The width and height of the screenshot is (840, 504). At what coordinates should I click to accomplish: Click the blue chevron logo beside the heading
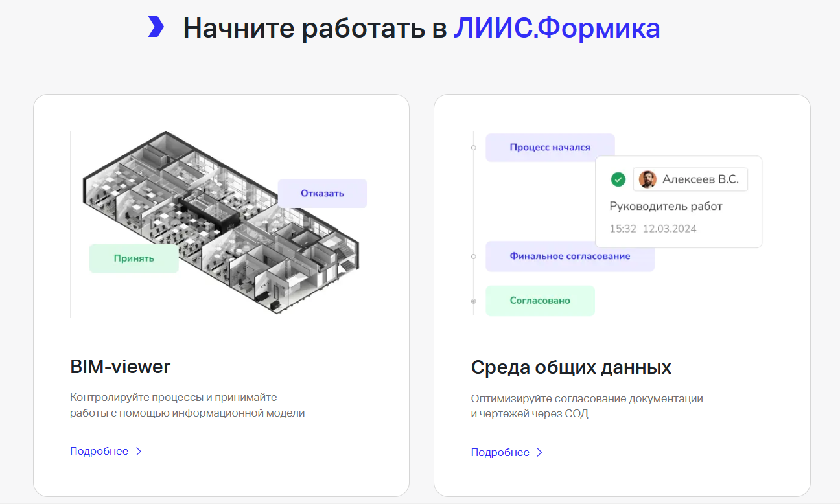(156, 27)
